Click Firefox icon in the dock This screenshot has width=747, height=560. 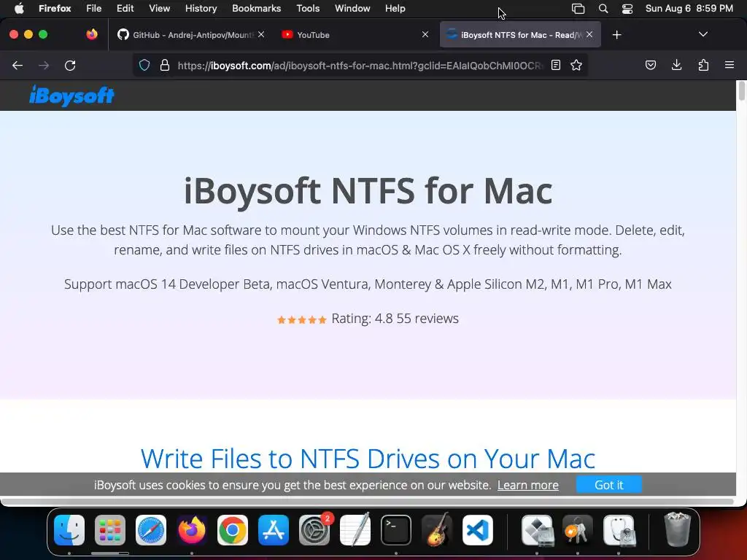pyautogui.click(x=192, y=529)
